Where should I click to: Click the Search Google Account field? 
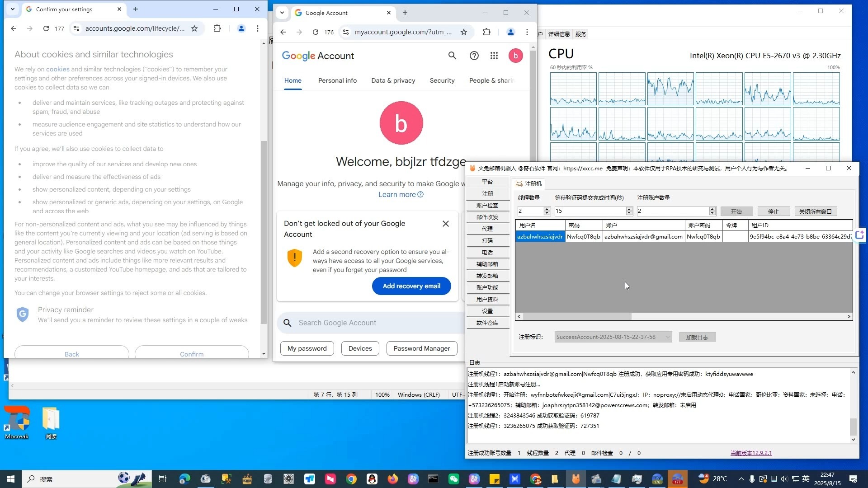371,323
